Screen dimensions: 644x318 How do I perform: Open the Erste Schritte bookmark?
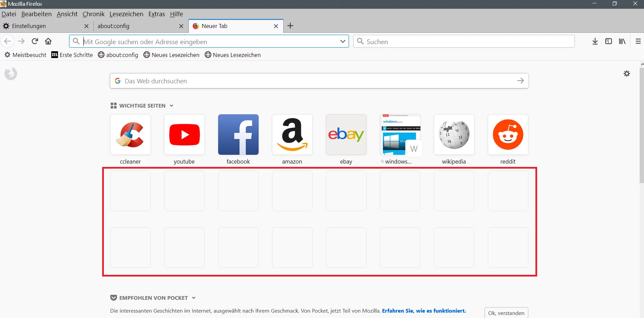pos(72,55)
